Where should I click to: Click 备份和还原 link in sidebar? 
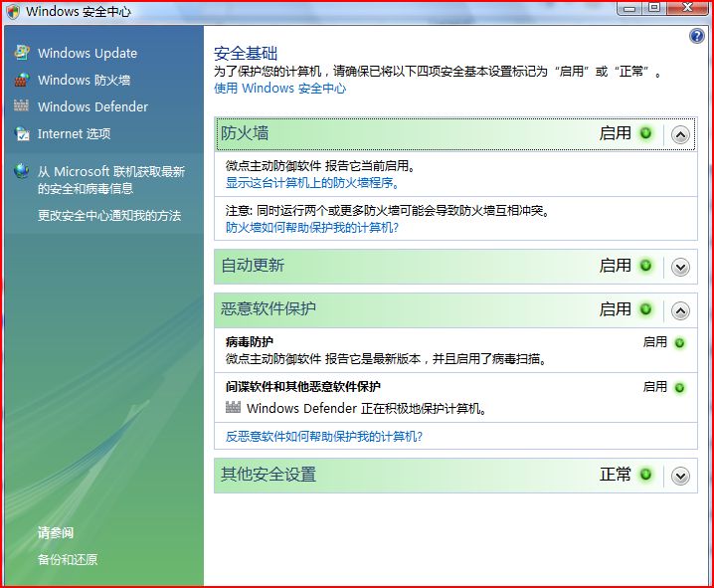(x=68, y=559)
